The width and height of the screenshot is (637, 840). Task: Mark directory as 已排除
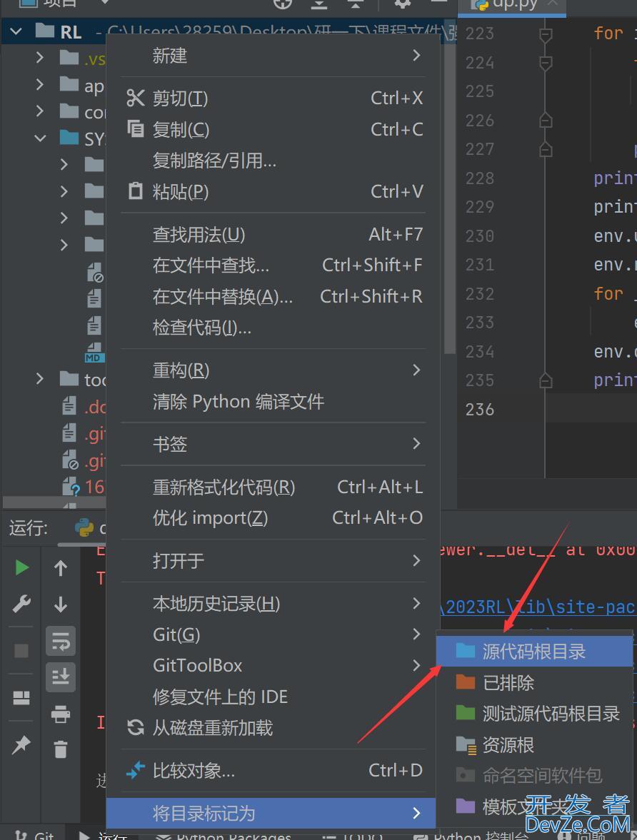coord(535,682)
